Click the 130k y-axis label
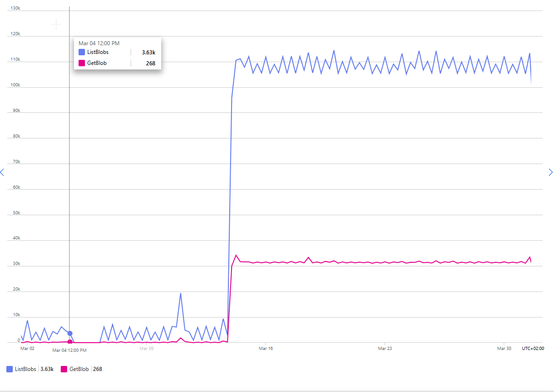This screenshot has height=392, width=554. click(x=15, y=8)
